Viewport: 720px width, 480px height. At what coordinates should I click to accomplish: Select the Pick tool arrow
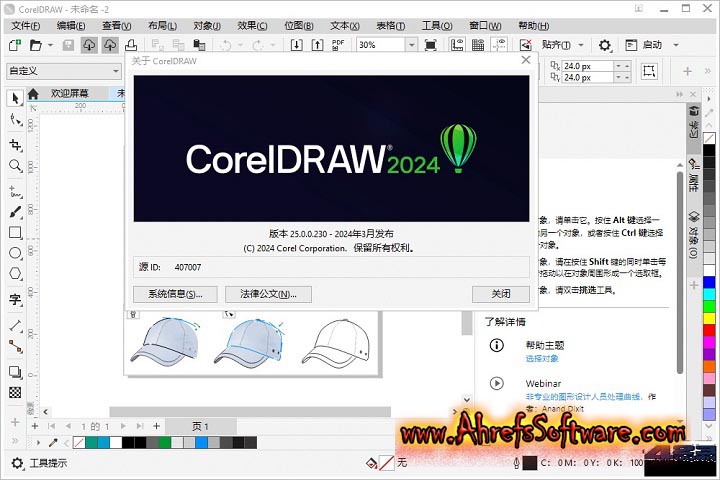pyautogui.click(x=15, y=98)
